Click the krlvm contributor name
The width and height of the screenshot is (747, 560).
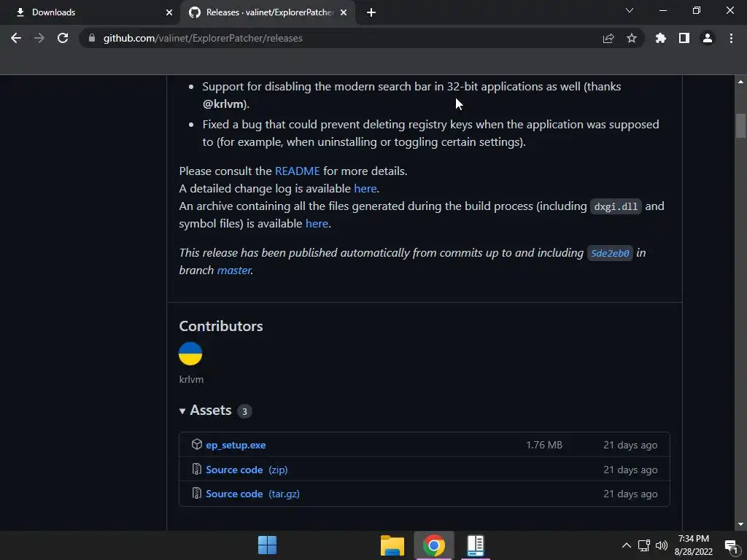pos(191,379)
